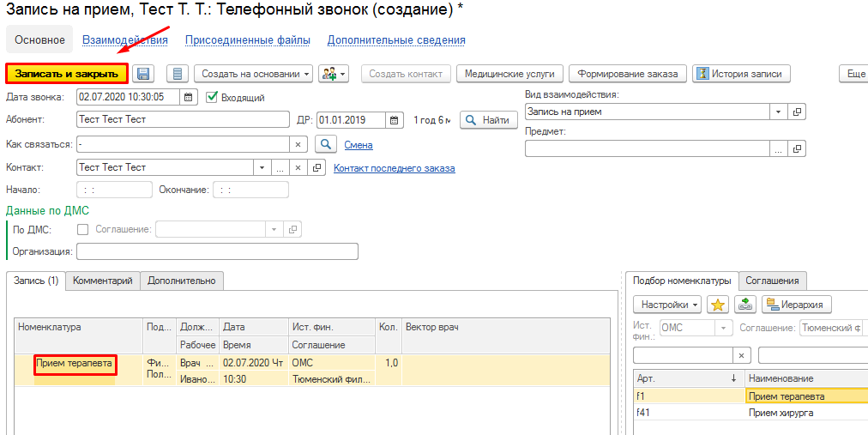Click the save diskette icon
This screenshot has width=868, height=435.
tap(143, 74)
